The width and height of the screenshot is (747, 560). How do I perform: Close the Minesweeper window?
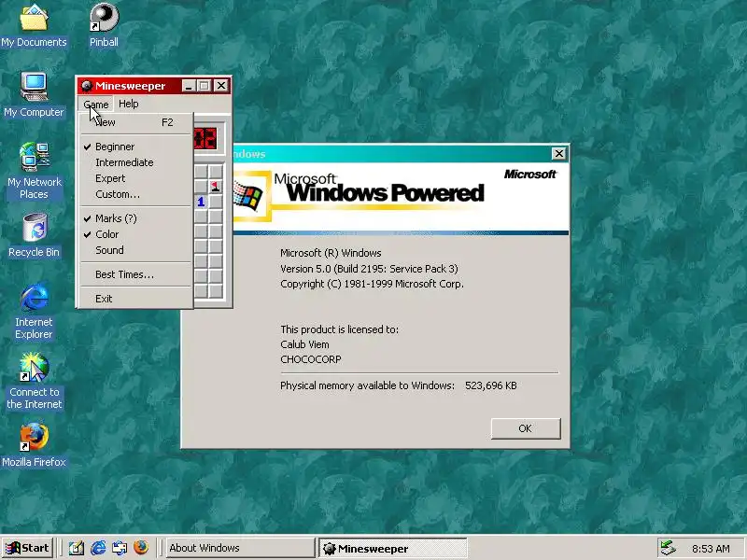(x=221, y=86)
